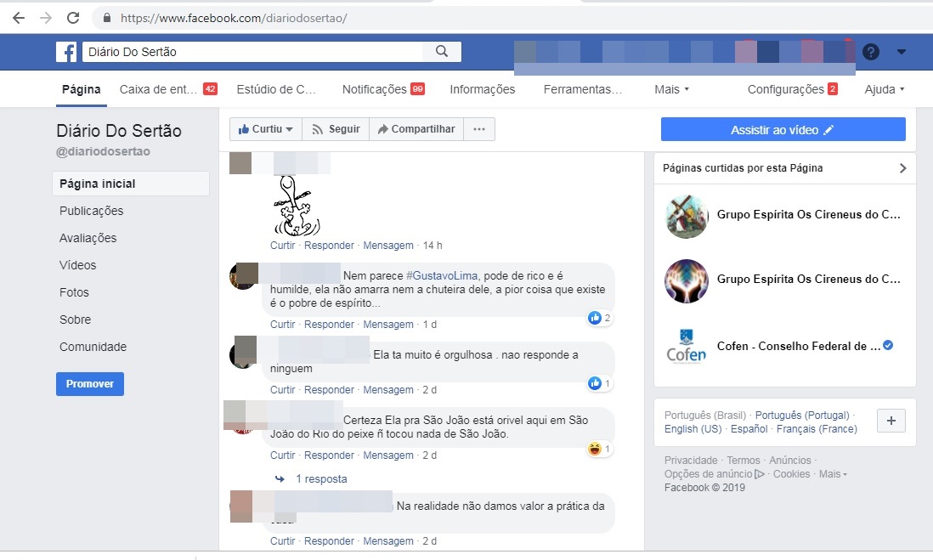Add a language with plus button
This screenshot has height=560, width=933.
[891, 421]
